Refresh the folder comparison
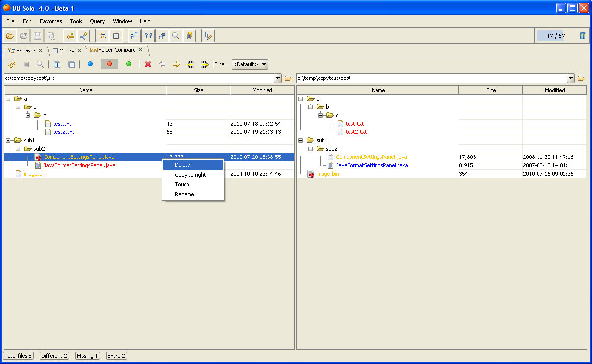This screenshot has height=364, width=592. (x=12, y=64)
